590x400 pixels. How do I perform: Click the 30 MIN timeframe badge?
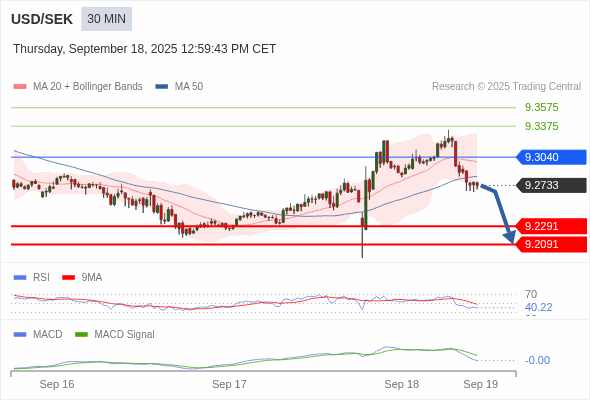click(x=106, y=19)
